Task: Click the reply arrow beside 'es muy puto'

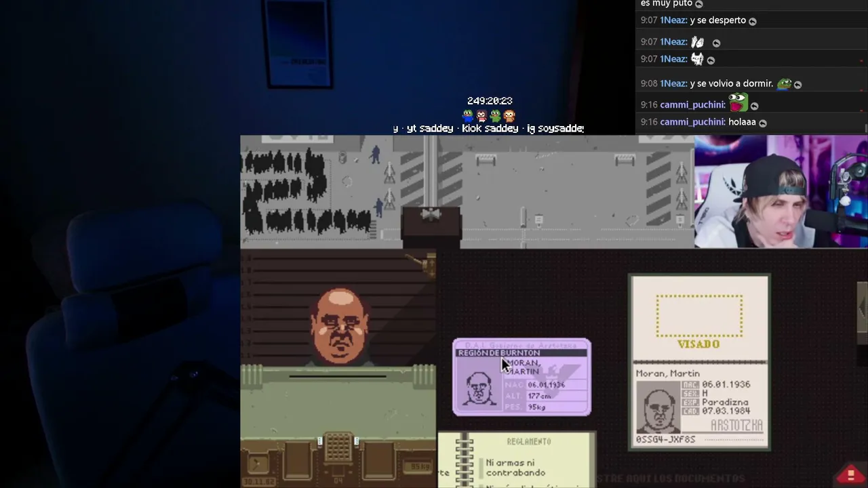Action: click(x=699, y=4)
